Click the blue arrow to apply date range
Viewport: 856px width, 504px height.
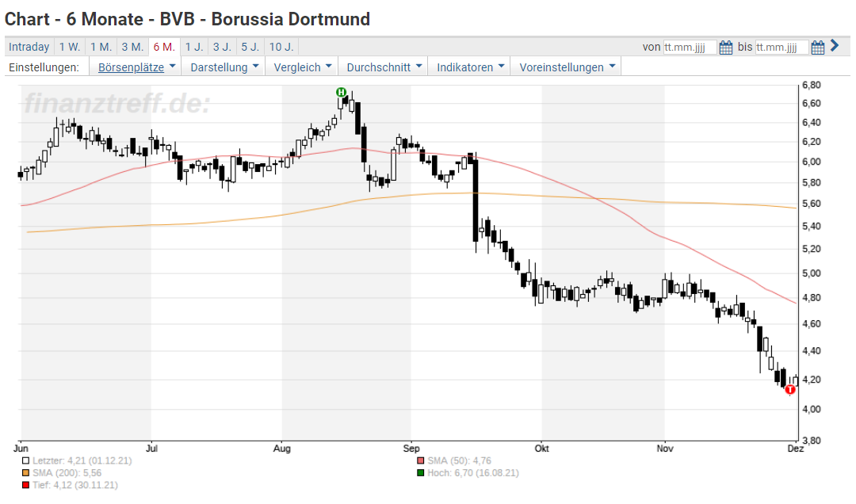(834, 46)
